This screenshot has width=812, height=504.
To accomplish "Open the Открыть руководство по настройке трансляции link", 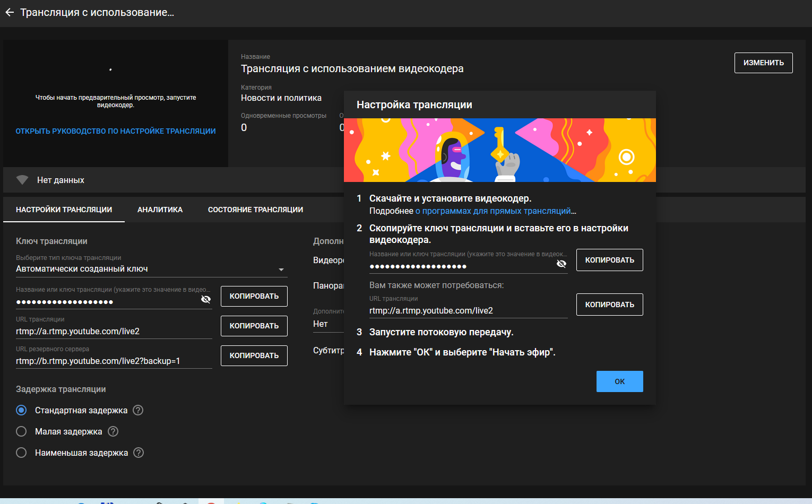I will click(x=115, y=131).
